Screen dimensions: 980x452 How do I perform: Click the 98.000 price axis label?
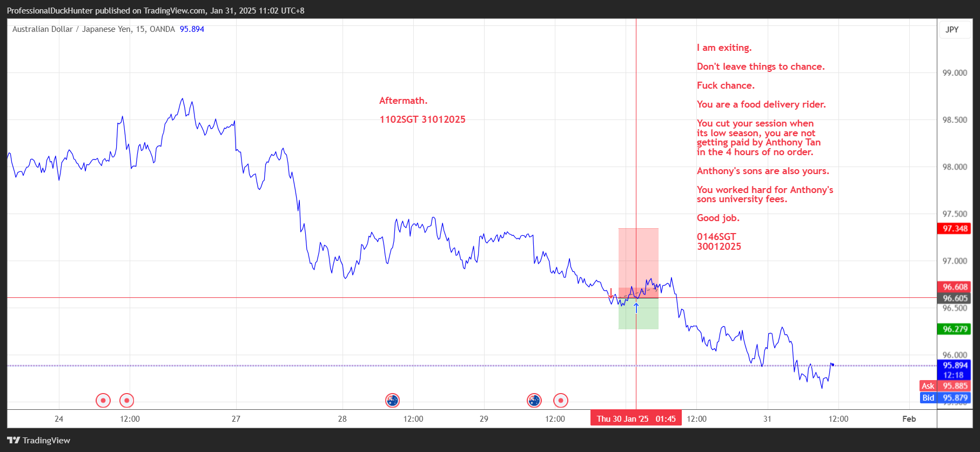955,167
